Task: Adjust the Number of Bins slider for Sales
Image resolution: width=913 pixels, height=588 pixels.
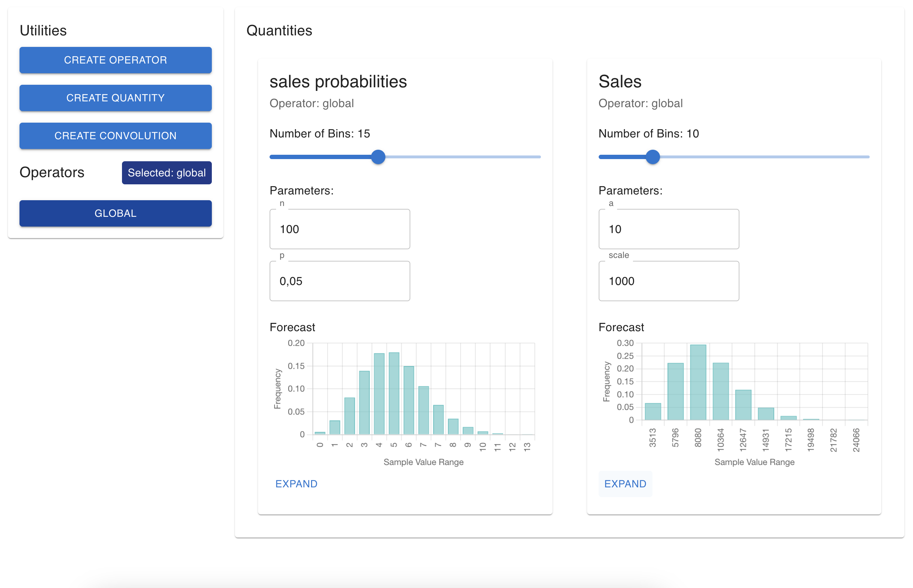Action: pyautogui.click(x=653, y=157)
